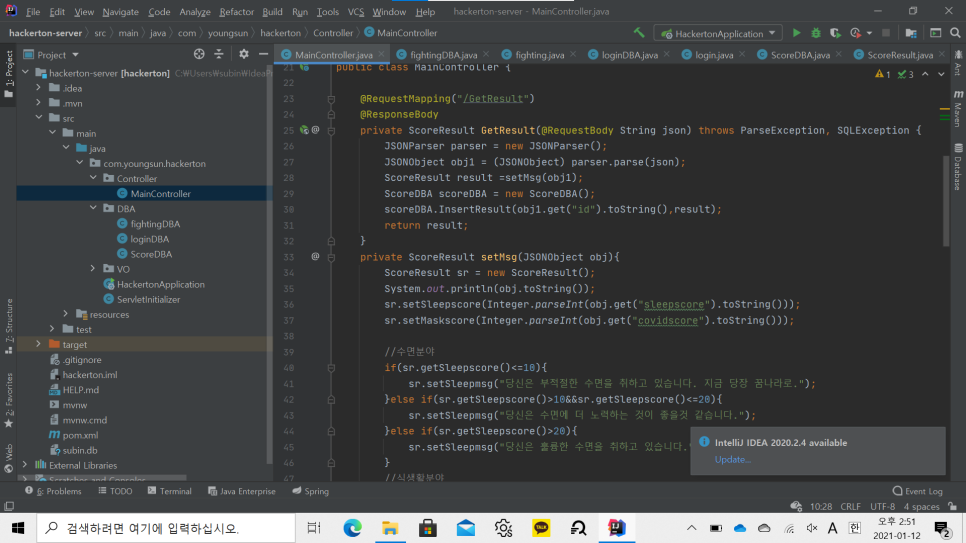Toggle speaker mute icon in system tray
Image resolution: width=966 pixels, height=543 pixels.
812,528
